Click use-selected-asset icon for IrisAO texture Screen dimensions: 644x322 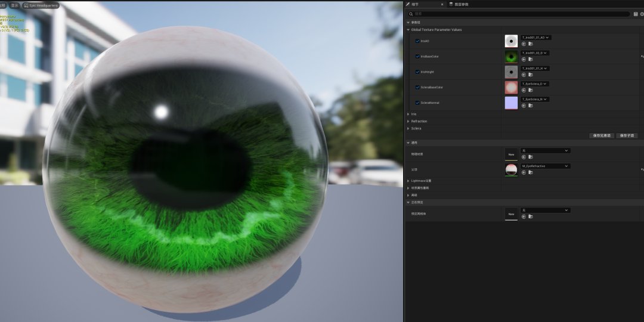click(524, 44)
